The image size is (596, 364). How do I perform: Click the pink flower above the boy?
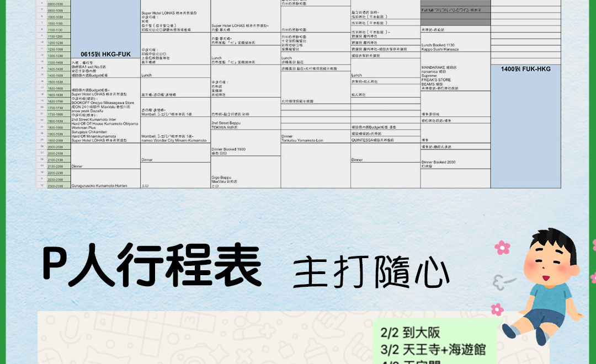click(x=502, y=248)
